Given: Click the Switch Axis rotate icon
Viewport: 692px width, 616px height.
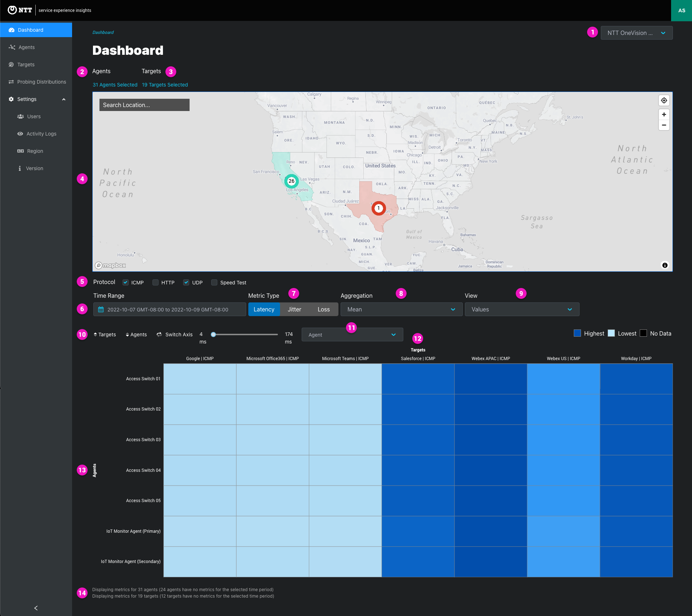Looking at the screenshot, I should pyautogui.click(x=159, y=334).
